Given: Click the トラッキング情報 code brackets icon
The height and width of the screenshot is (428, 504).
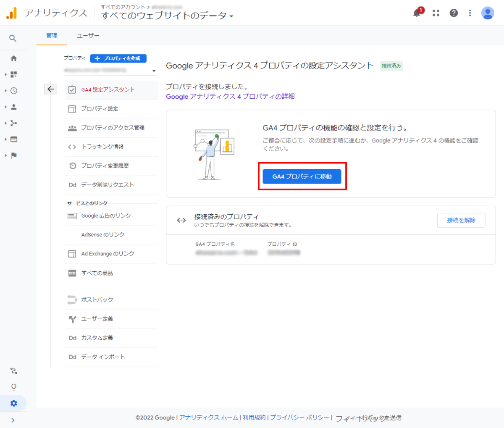Looking at the screenshot, I should click(x=72, y=147).
